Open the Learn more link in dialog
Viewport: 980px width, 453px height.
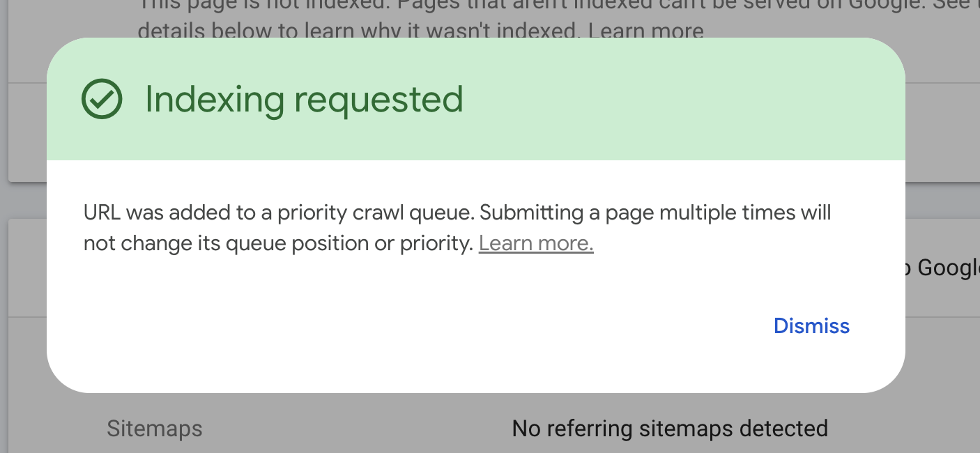point(536,243)
